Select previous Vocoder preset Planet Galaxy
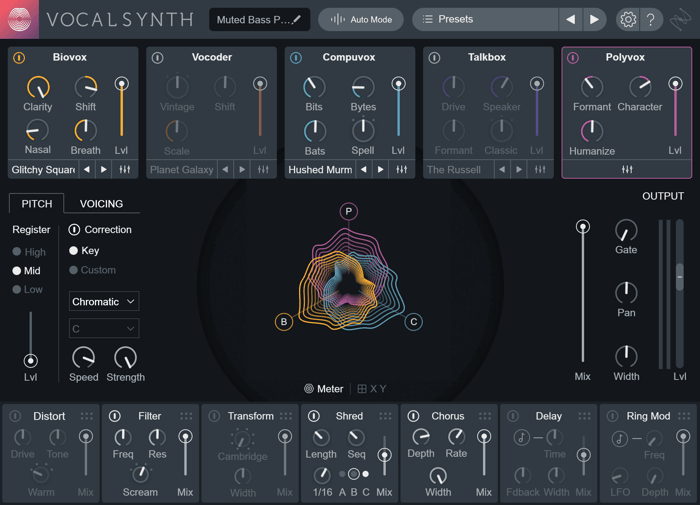The image size is (700, 505). 225,169
